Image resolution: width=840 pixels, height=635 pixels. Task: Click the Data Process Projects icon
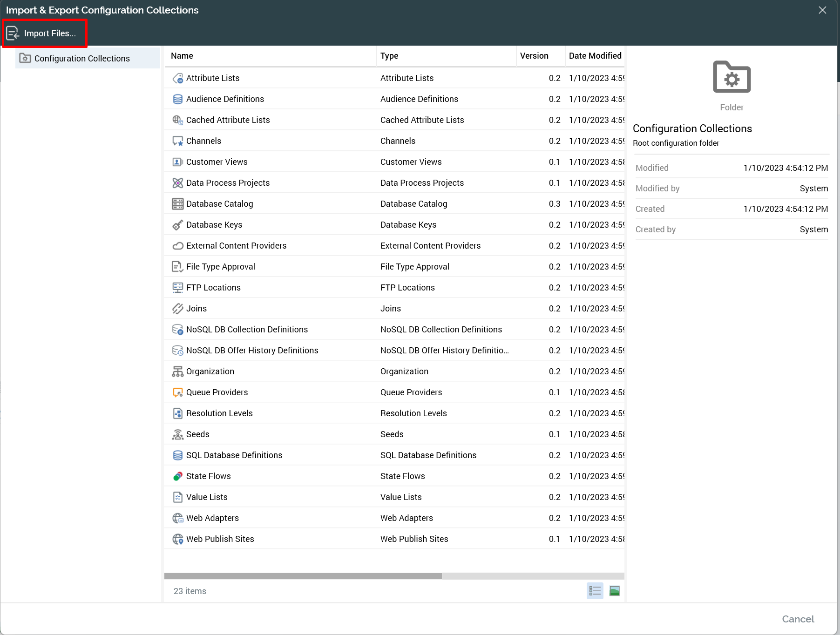177,183
